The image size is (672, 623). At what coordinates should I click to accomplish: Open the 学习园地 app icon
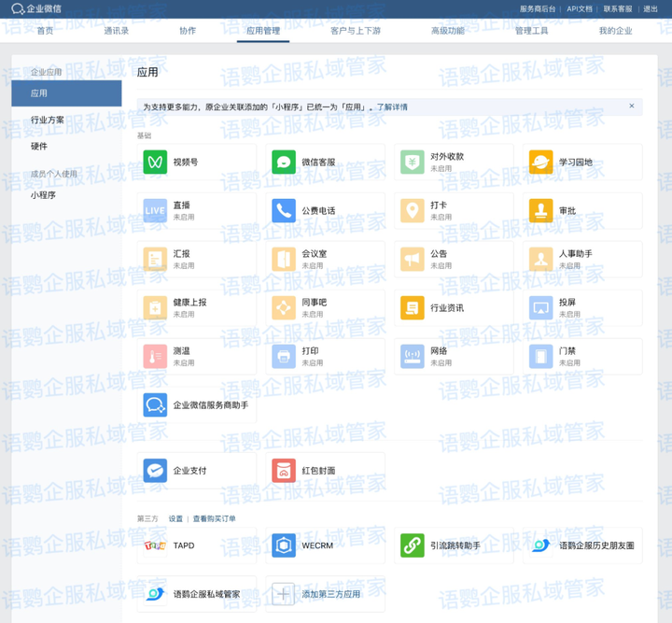click(540, 163)
